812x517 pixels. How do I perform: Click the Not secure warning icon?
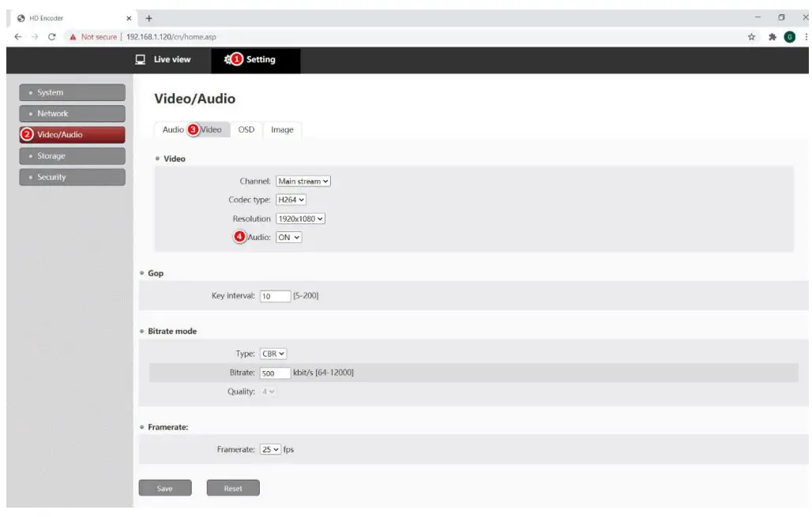click(73, 37)
